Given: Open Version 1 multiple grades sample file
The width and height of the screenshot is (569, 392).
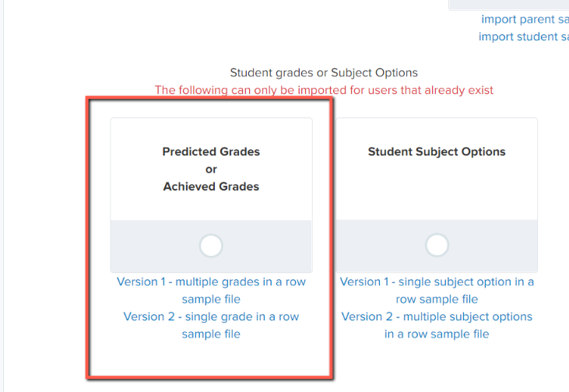Looking at the screenshot, I should pos(211,290).
